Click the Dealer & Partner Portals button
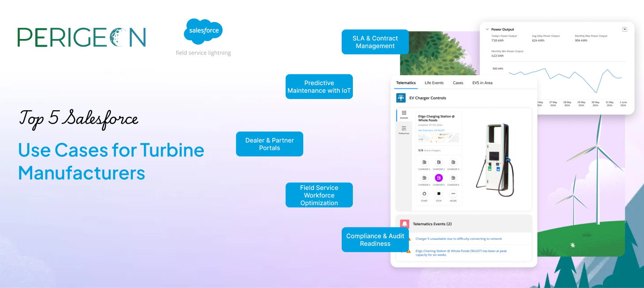Viewport: 644px width, 288px height. pyautogui.click(x=270, y=144)
